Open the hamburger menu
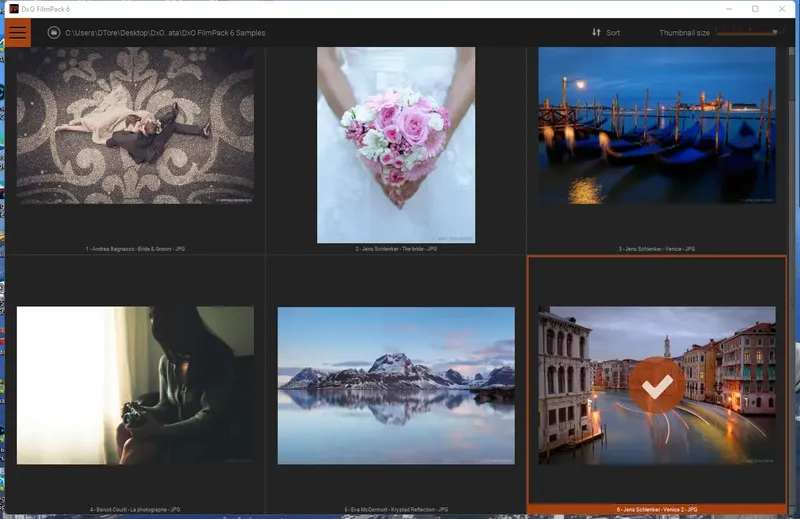This screenshot has height=519, width=800. (17, 33)
